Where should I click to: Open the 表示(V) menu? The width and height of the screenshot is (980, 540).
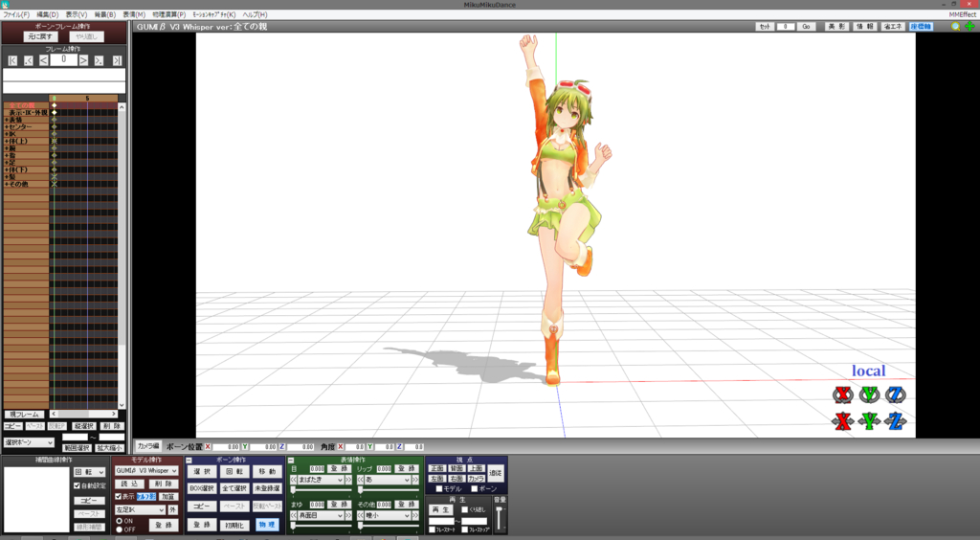(x=77, y=14)
